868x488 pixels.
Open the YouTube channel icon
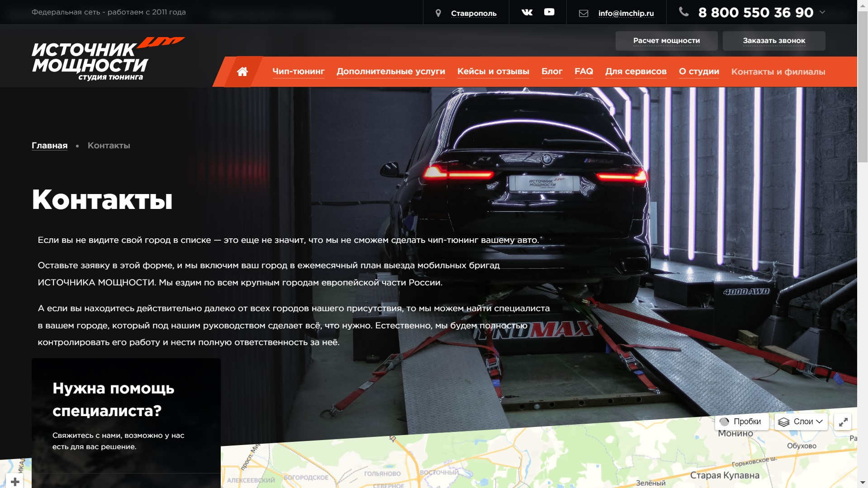tap(549, 12)
